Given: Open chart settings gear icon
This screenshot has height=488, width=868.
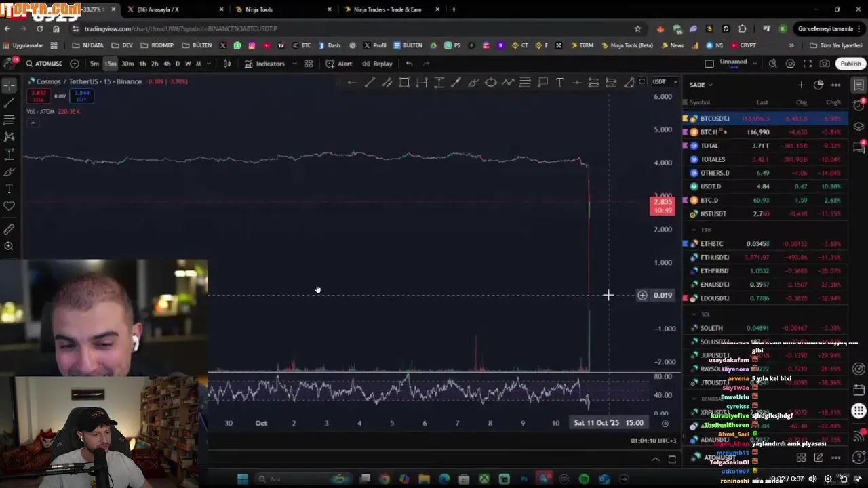Looking at the screenshot, I should pyautogui.click(x=790, y=64).
